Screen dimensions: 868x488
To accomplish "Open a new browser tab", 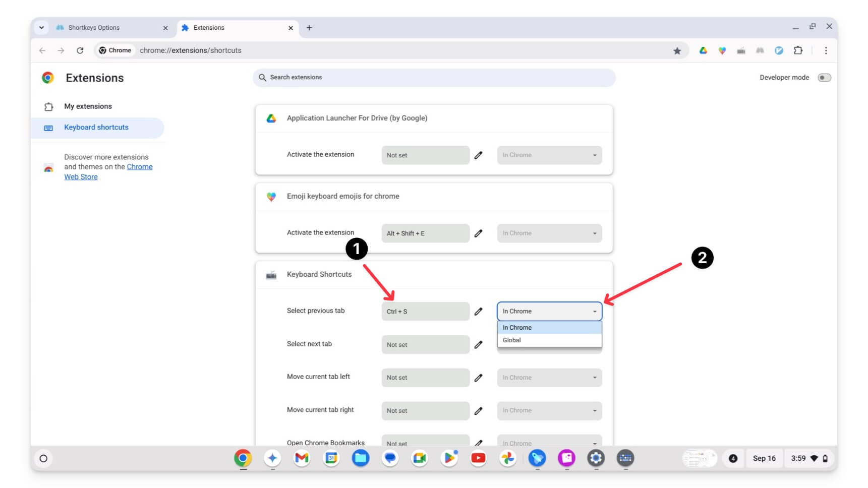I will tap(309, 28).
